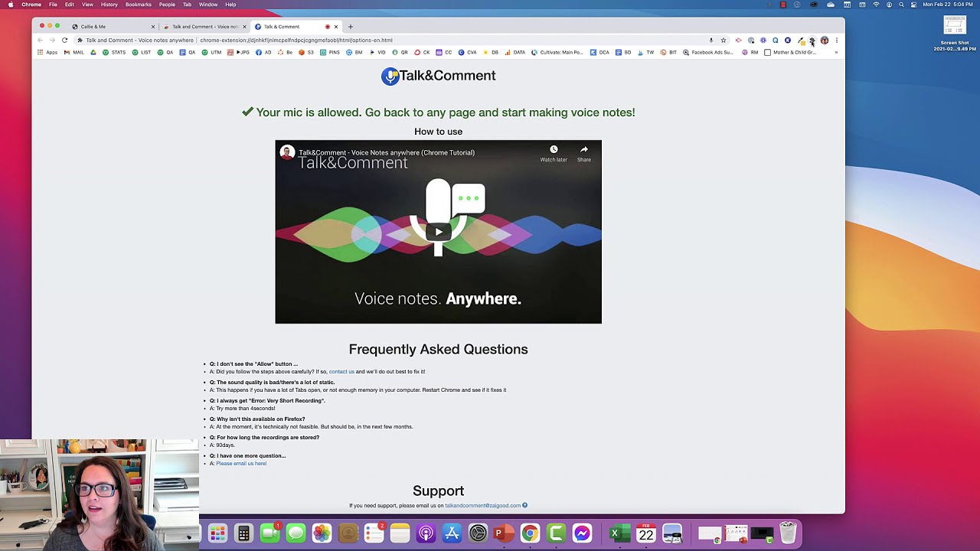
Task: Open Messages from the Dock
Action: point(296,533)
